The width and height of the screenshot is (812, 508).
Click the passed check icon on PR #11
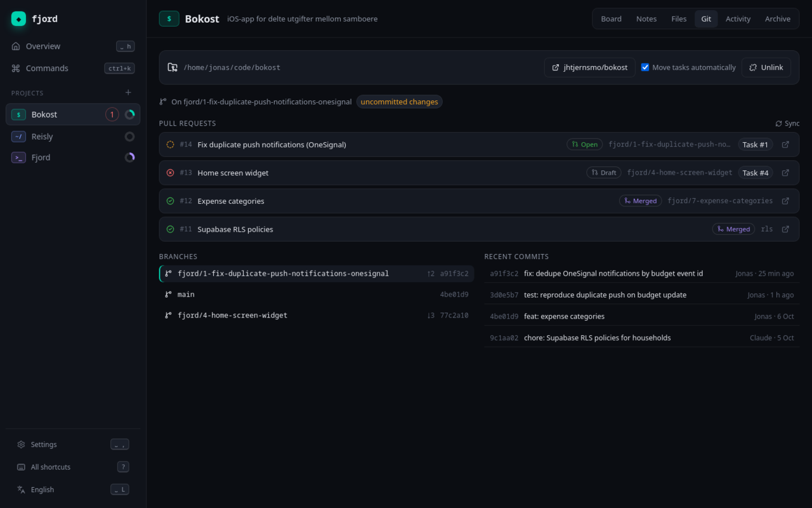tap(170, 229)
